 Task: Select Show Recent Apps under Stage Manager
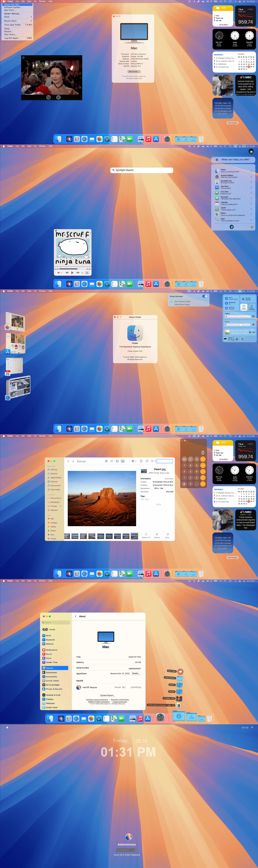tap(182, 302)
